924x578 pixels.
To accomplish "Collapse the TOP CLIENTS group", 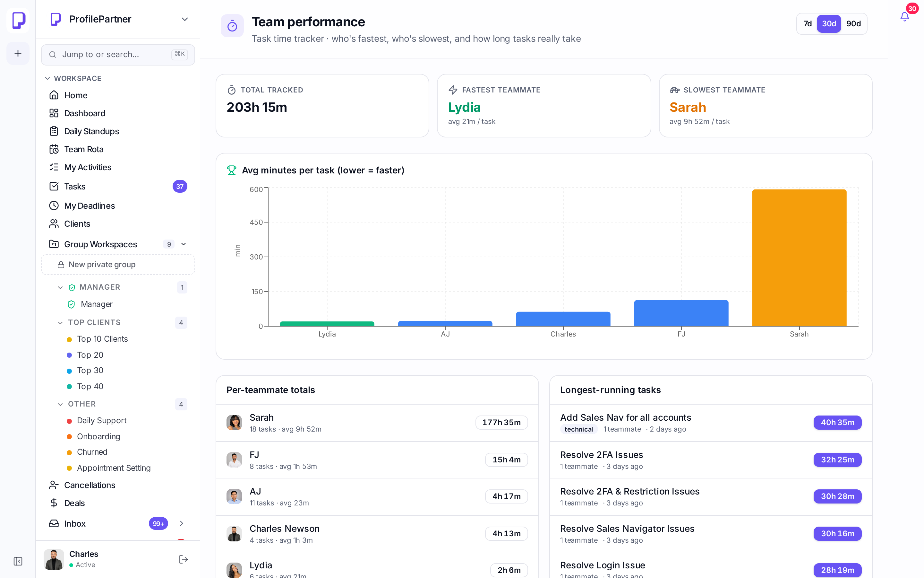I will tap(60, 323).
